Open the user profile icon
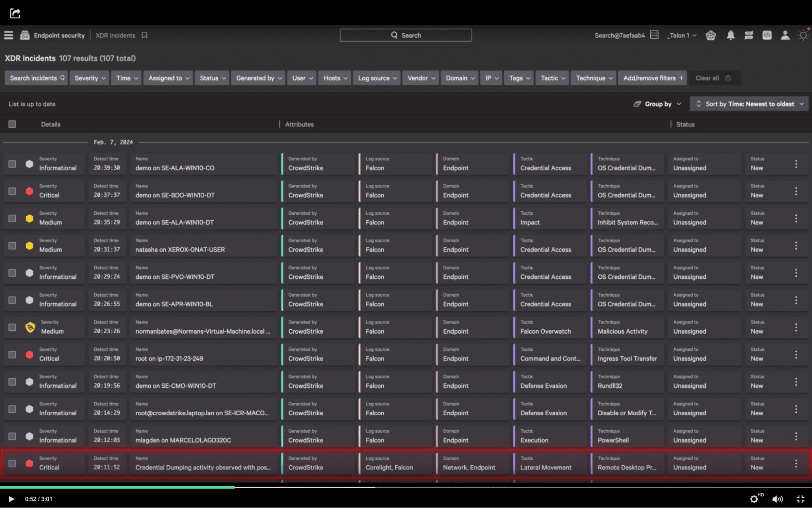The height and width of the screenshot is (508, 812). (785, 35)
